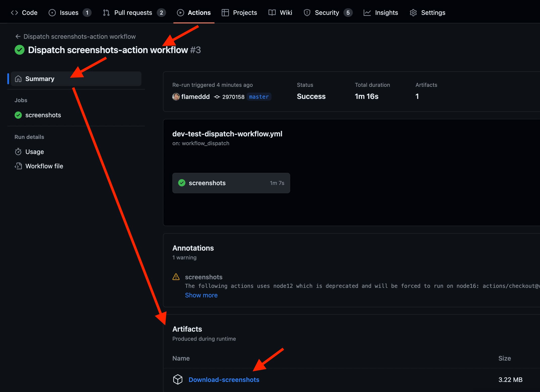Screen dimensions: 540x392
Task: Expand annotation with Show more
Action: click(201, 295)
